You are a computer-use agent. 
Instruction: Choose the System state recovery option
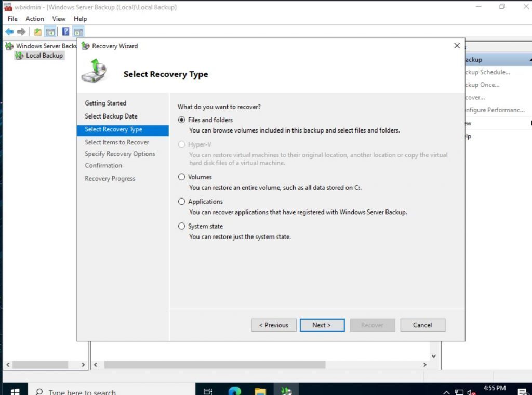tap(181, 226)
